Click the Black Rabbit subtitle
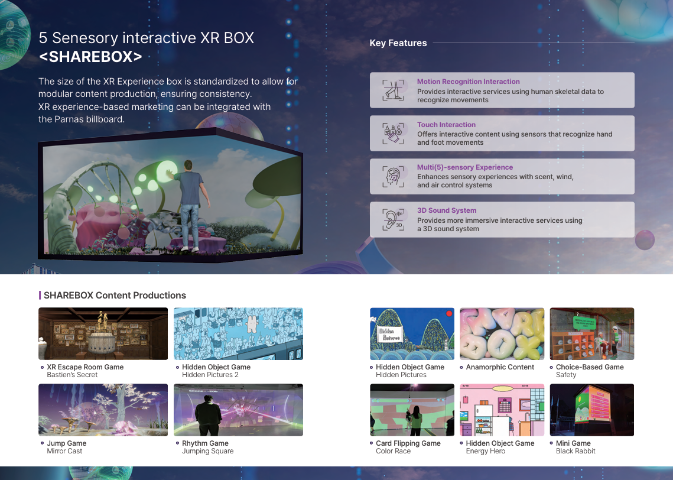 coord(576,451)
